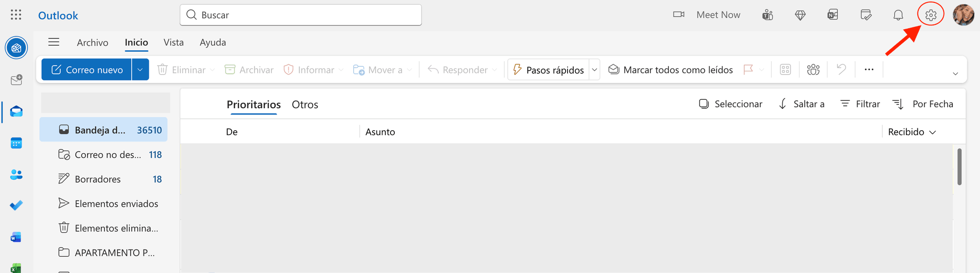Switch to the Otros inbox tab
This screenshot has height=273, width=980.
click(305, 104)
